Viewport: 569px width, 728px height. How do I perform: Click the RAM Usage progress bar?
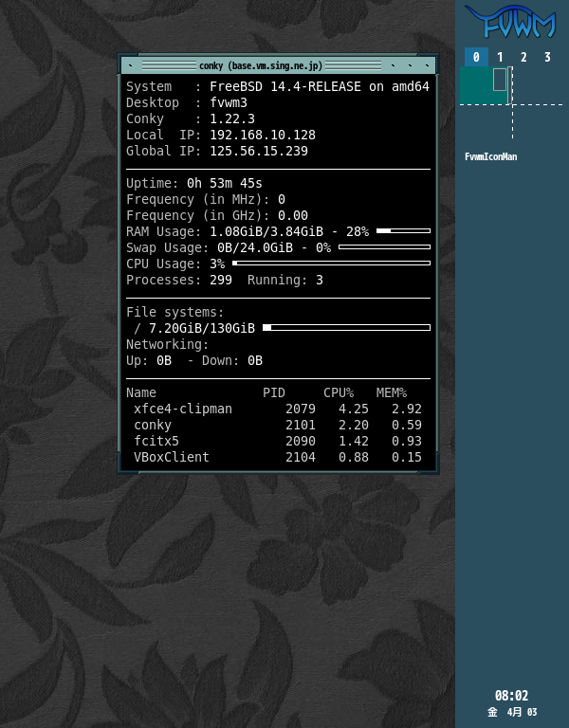coord(403,230)
